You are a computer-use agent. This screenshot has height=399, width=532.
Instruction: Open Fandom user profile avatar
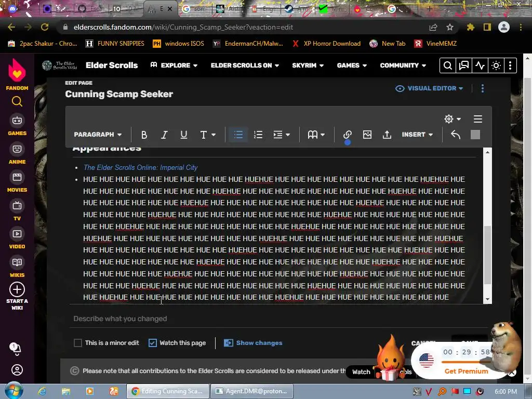coord(17,370)
